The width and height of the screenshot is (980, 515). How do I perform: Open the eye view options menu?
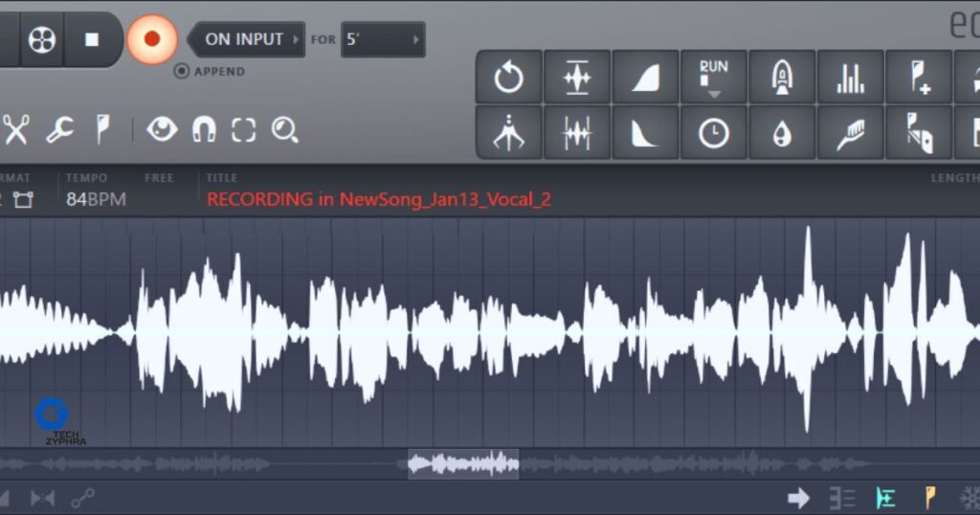click(x=162, y=130)
